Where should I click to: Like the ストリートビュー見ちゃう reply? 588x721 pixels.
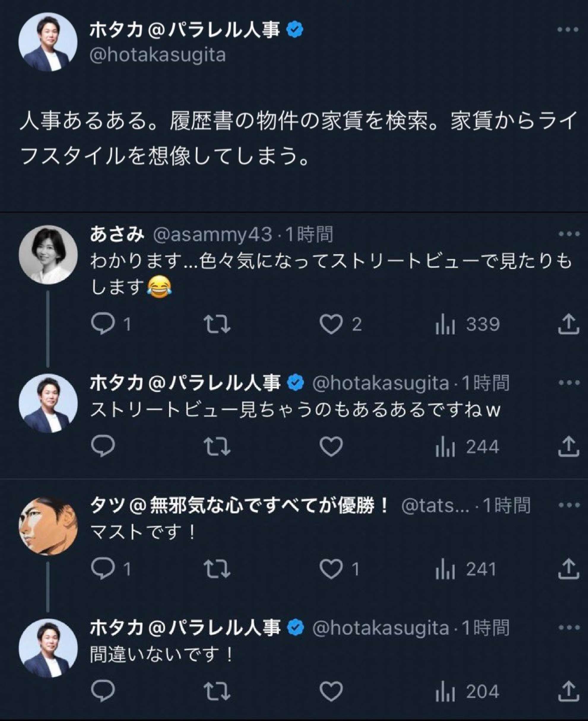point(331,446)
